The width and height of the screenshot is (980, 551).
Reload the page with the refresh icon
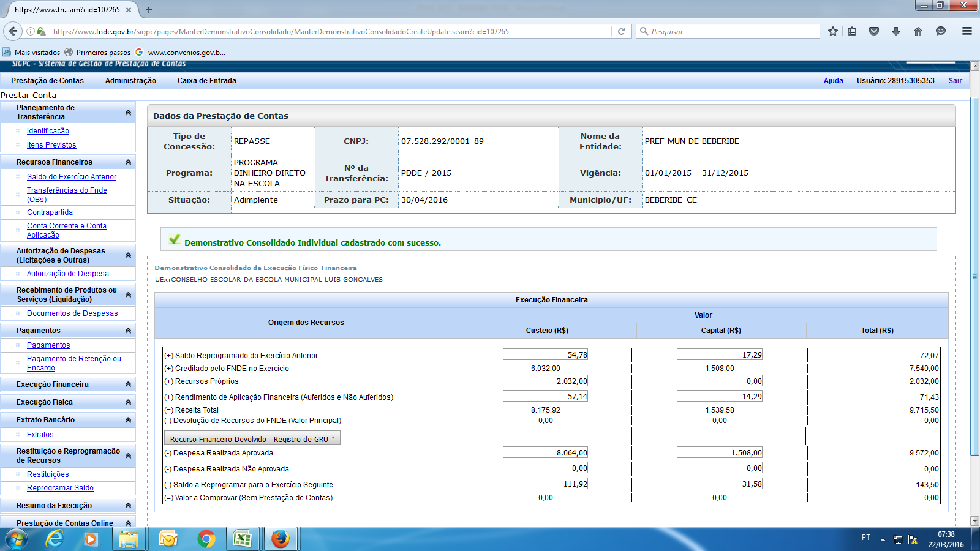click(621, 31)
